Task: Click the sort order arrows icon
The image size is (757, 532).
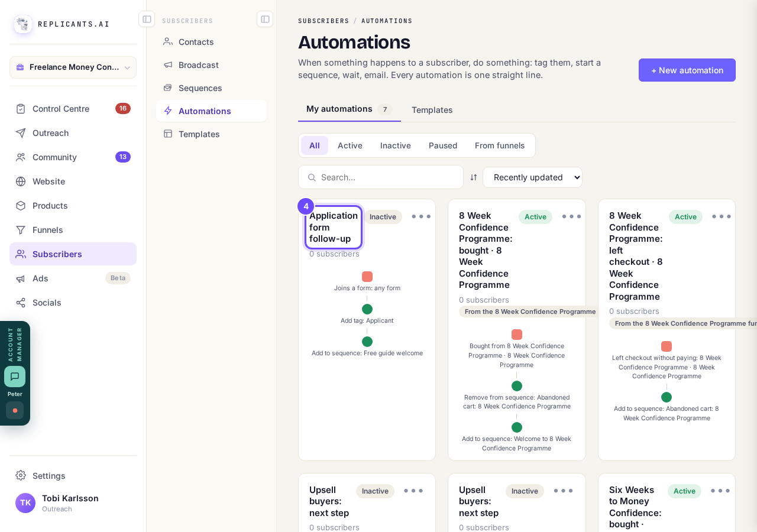Action: click(x=474, y=177)
